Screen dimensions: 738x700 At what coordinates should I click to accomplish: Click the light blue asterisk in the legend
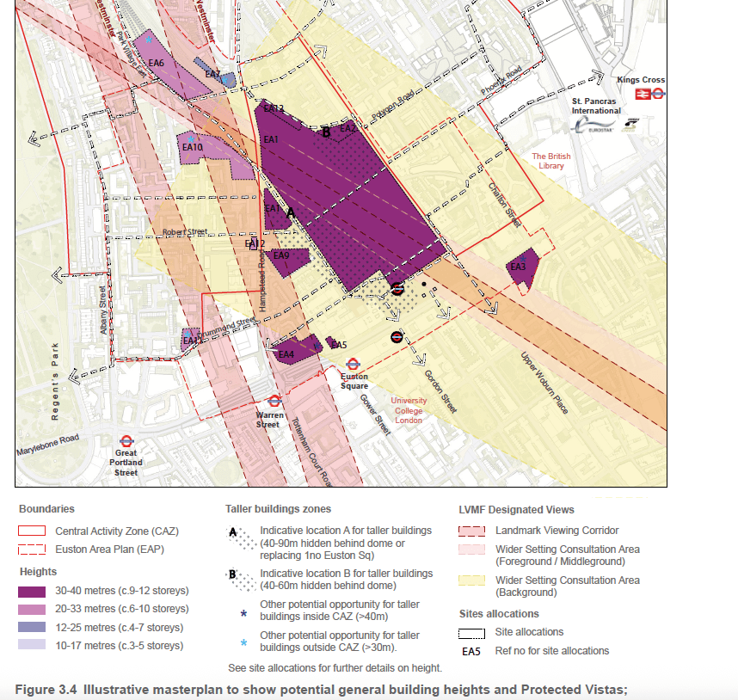(x=243, y=642)
